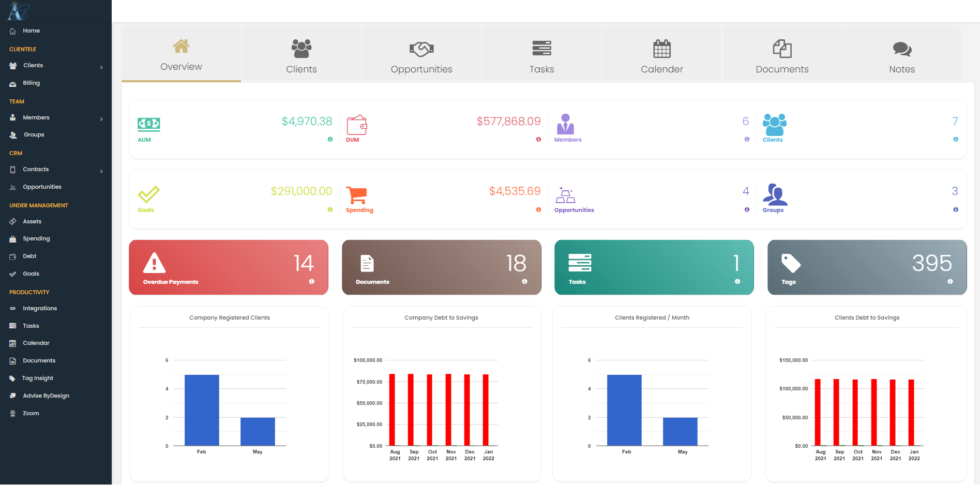Viewport: 980px width, 485px height.
Task: Click info icon on Tags card
Action: pos(951,282)
